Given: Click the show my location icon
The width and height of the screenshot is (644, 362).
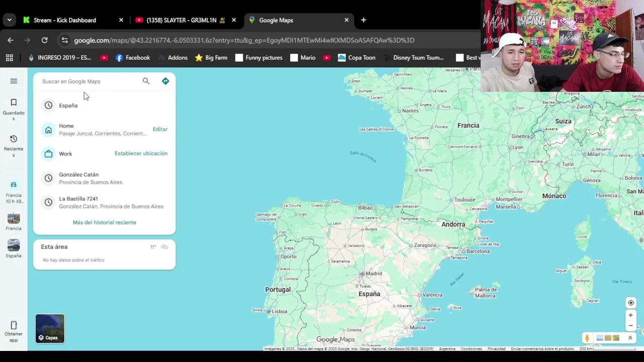Looking at the screenshot, I should tap(630, 303).
